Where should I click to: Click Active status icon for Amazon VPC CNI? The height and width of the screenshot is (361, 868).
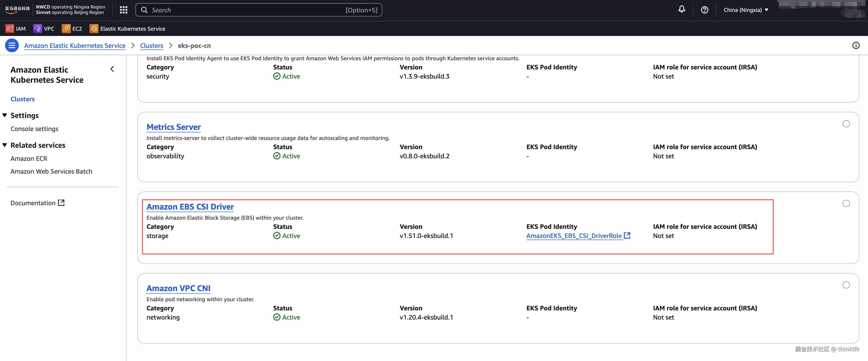[x=277, y=317]
